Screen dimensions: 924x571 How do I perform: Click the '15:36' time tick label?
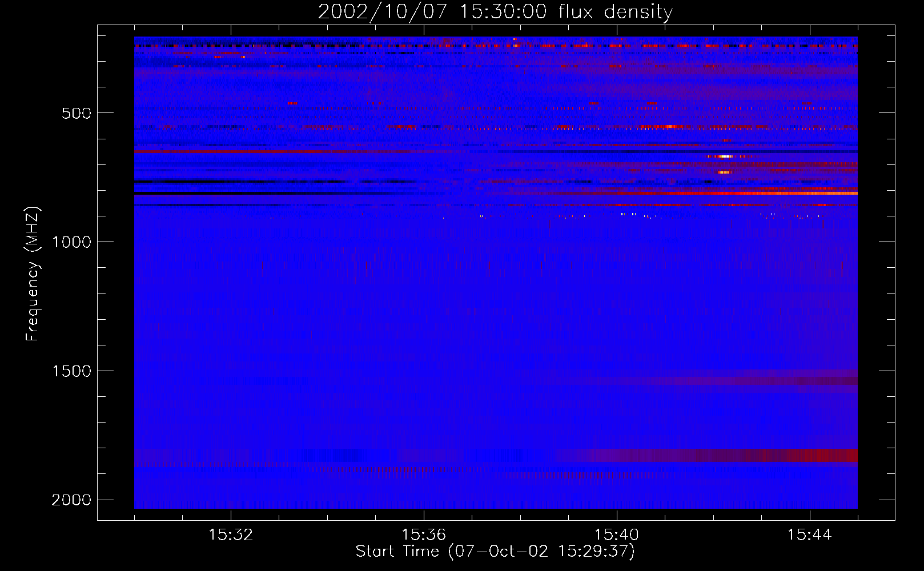click(424, 535)
